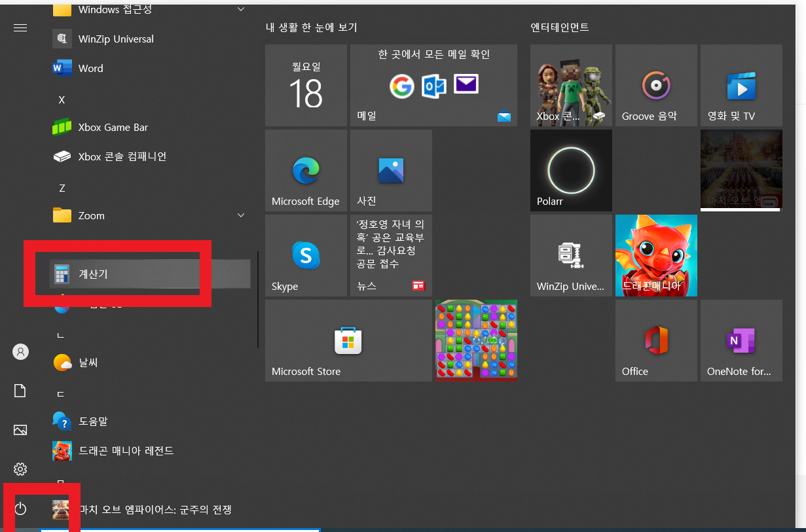Image resolution: width=806 pixels, height=532 pixels.
Task: Open the Candy Crush game tile
Action: click(x=476, y=340)
